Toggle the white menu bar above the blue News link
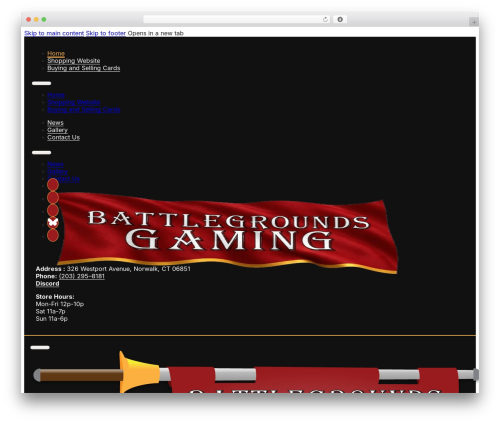 (41, 153)
